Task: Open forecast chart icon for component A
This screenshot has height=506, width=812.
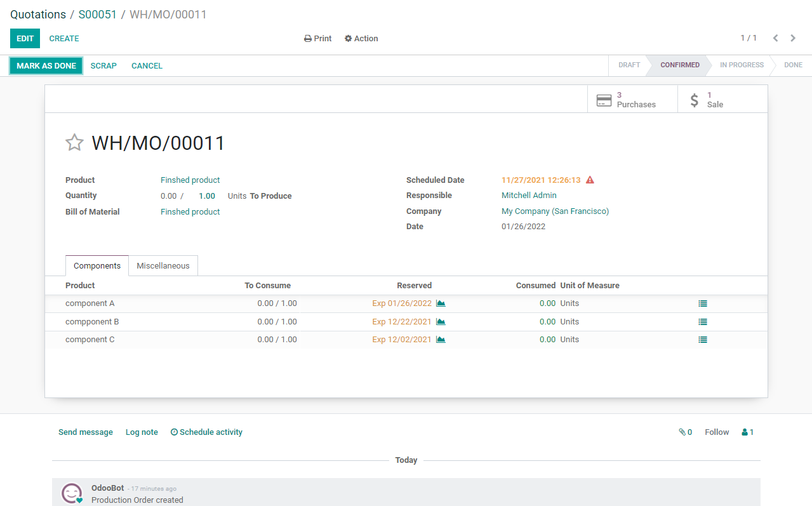Action: [441, 303]
